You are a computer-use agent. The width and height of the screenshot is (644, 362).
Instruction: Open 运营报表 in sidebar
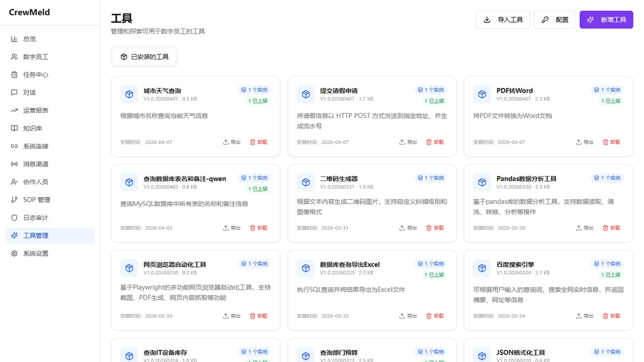[50, 110]
